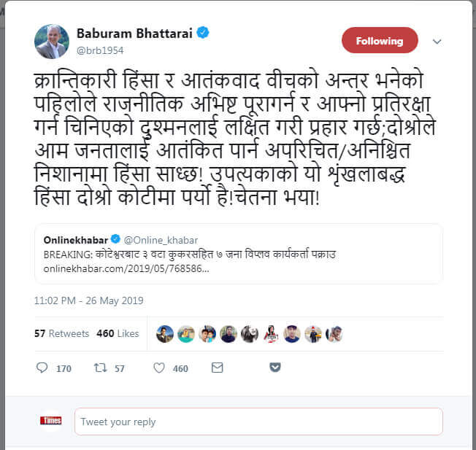Click Onlinekhabar's blue verified badge
The height and width of the screenshot is (450, 476).
pos(115,239)
